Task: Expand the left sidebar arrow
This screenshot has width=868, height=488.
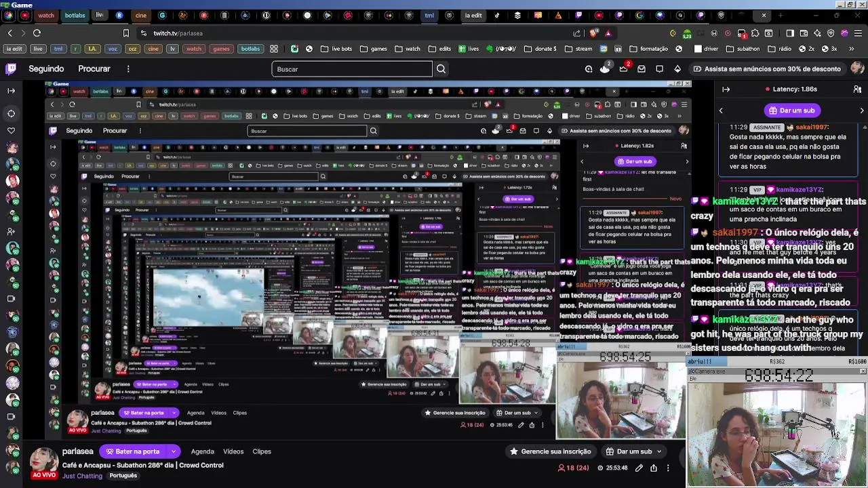Action: coord(12,90)
